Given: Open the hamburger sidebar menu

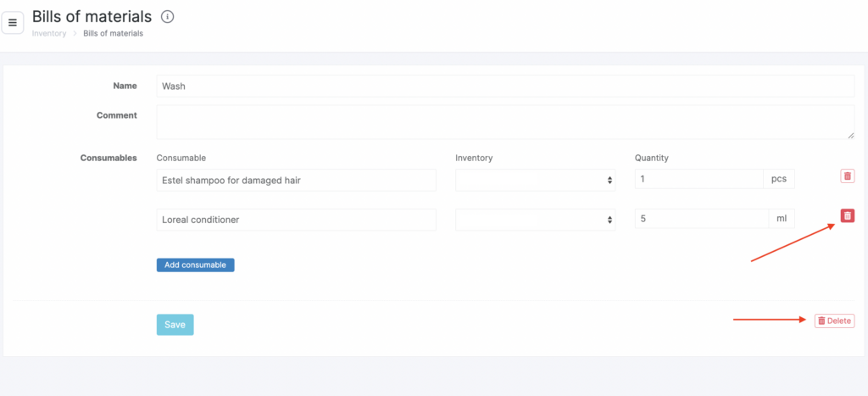Looking at the screenshot, I should point(12,23).
